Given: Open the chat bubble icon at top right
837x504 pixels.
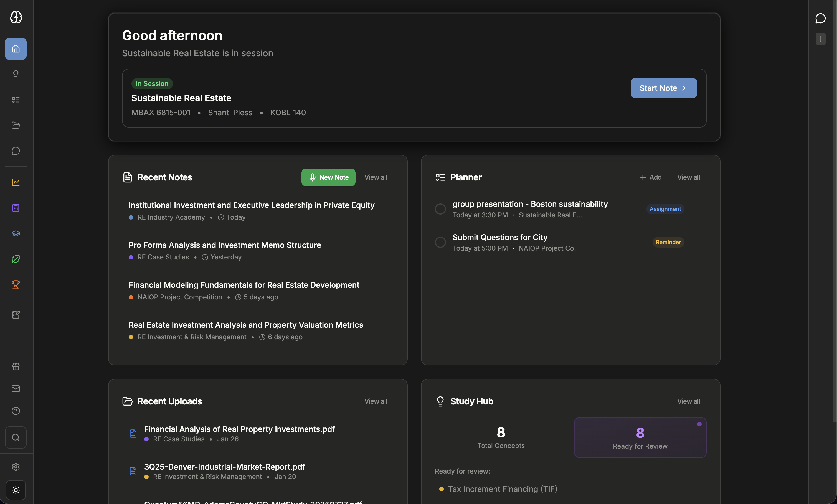Looking at the screenshot, I should pos(821,18).
